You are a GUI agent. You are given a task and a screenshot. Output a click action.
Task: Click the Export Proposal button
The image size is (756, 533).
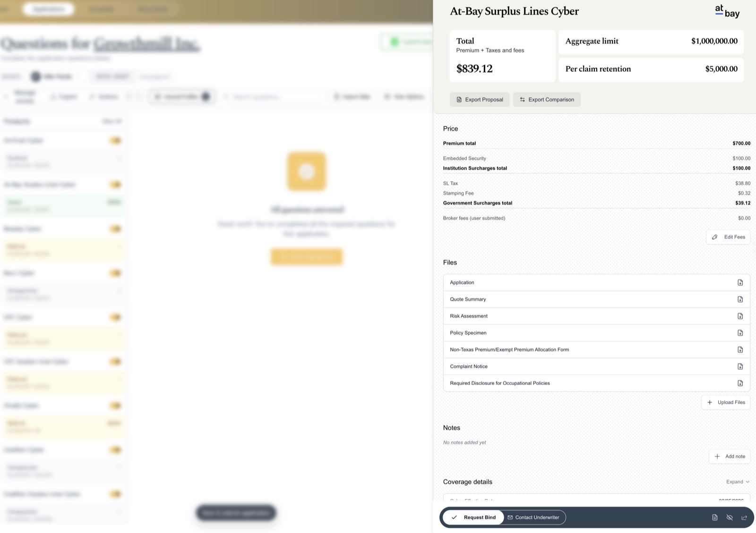480,100
